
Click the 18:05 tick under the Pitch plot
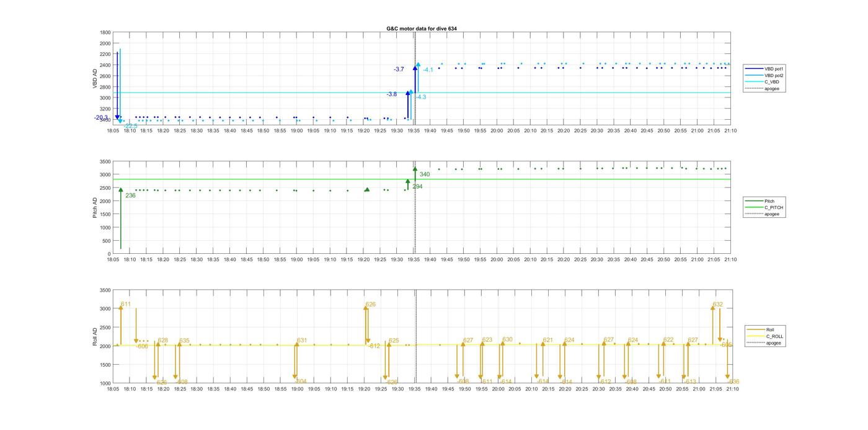[x=113, y=259]
